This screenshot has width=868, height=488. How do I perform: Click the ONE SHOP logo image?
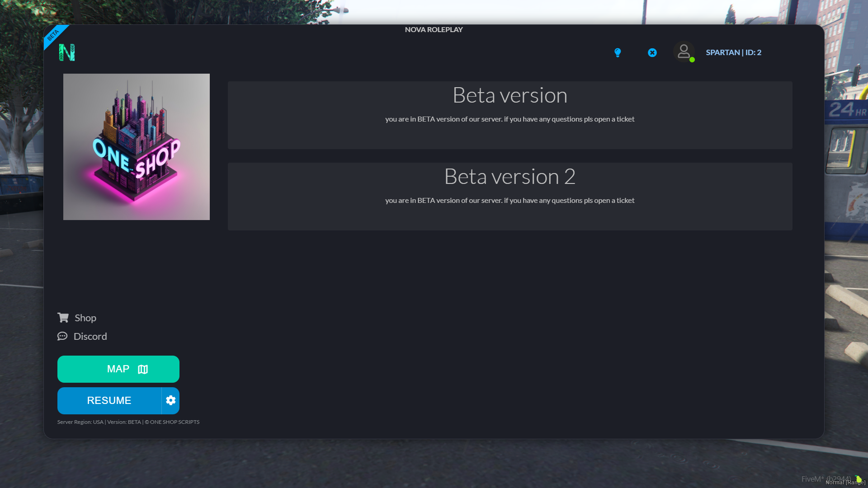tap(137, 147)
